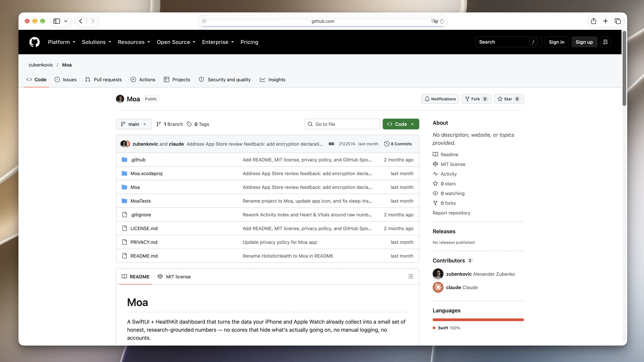Open the PRIVACY.md file

(x=144, y=242)
